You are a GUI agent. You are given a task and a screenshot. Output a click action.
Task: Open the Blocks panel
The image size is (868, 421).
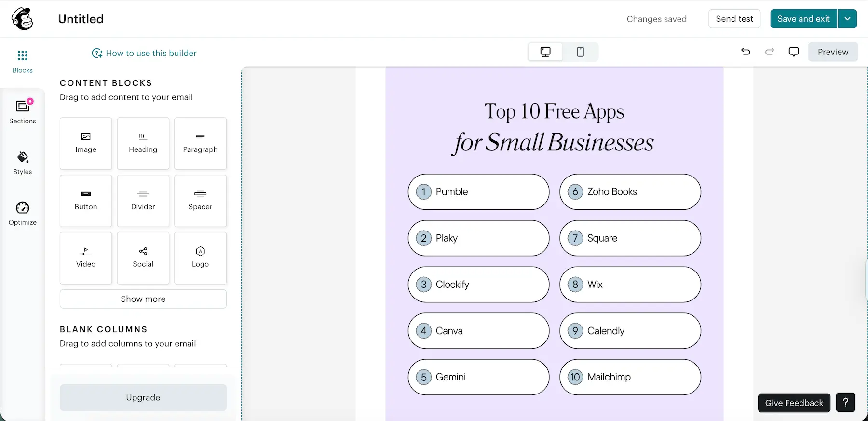(x=22, y=61)
